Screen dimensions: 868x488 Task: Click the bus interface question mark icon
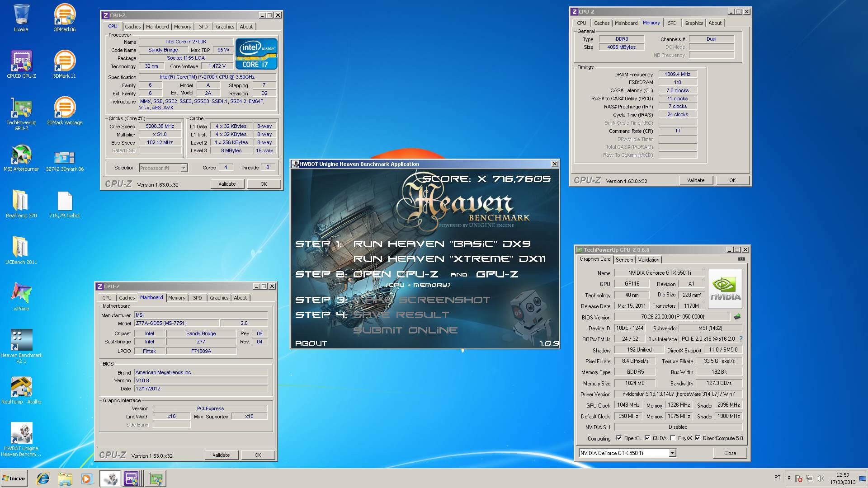point(741,339)
